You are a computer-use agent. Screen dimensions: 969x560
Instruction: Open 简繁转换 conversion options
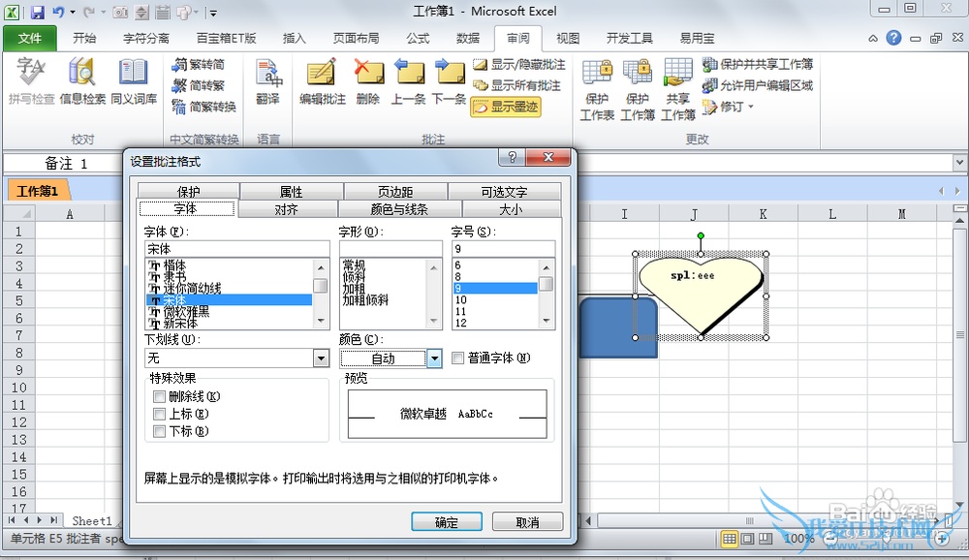(203, 107)
